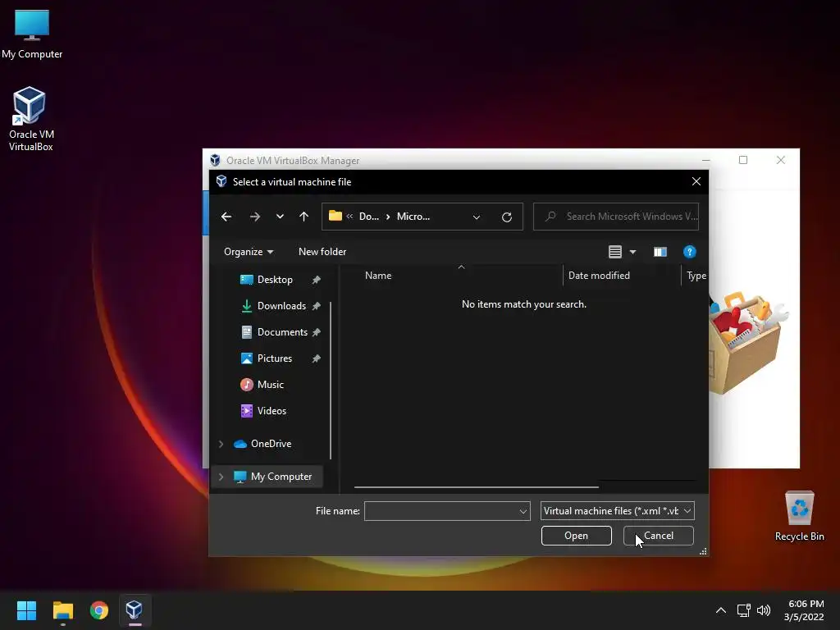Open the My Computer desktop icon
The height and width of the screenshot is (630, 840).
[x=32, y=34]
